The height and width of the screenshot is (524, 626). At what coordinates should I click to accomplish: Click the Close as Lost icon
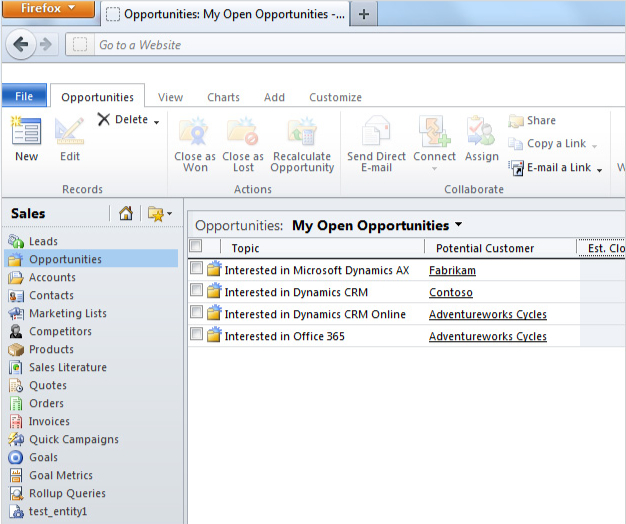click(x=242, y=133)
